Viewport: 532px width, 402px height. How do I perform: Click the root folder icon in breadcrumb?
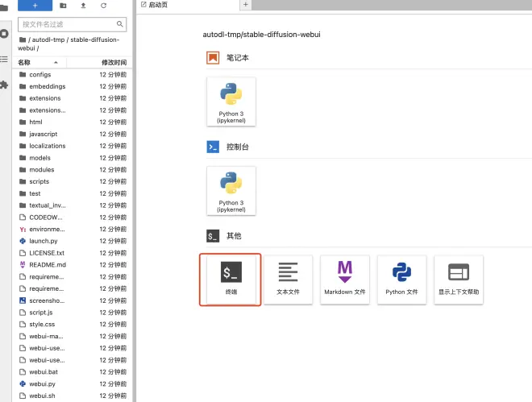coord(23,39)
